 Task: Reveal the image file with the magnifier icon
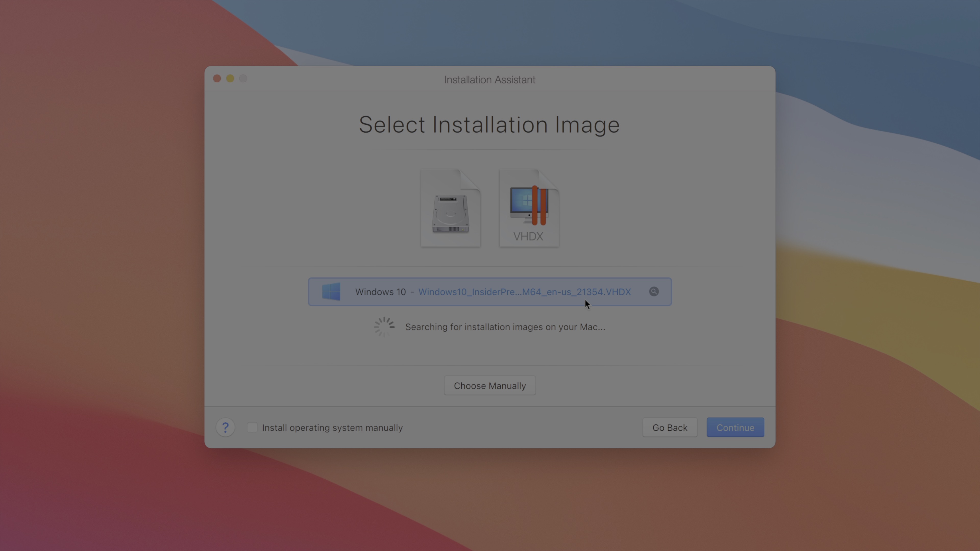(x=654, y=292)
